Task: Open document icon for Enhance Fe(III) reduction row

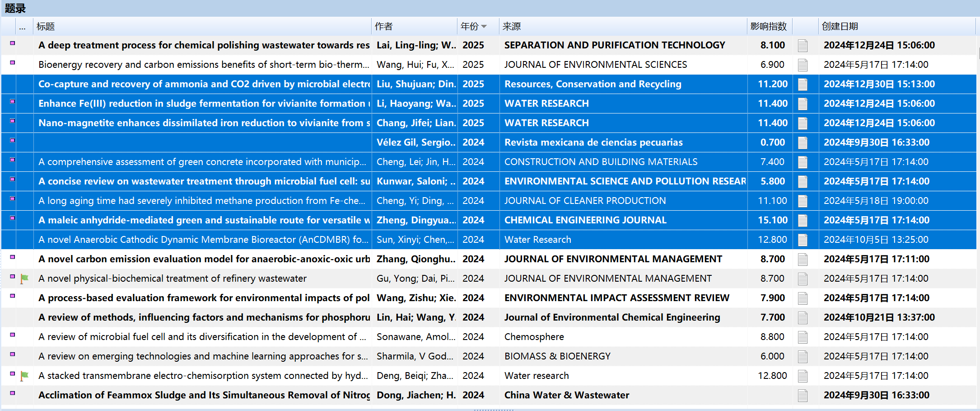Action: pyautogui.click(x=803, y=104)
